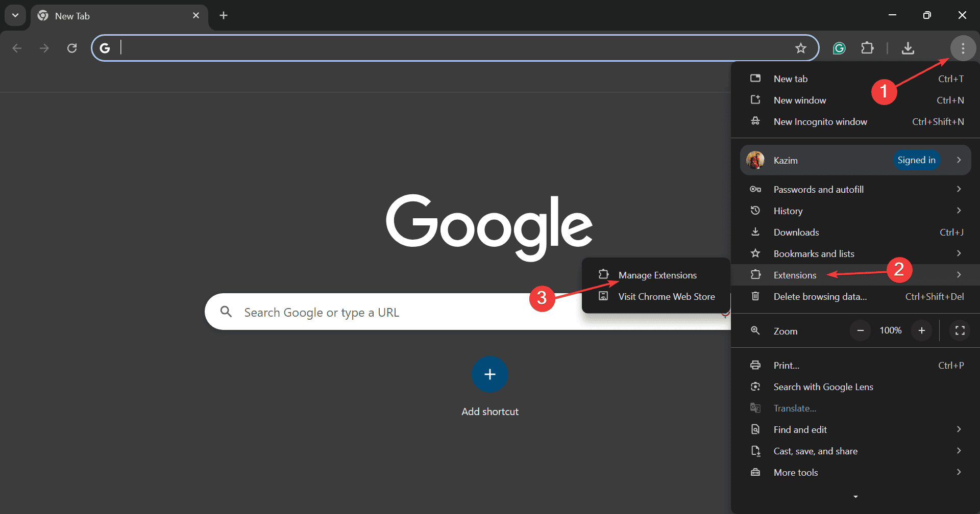
Task: Decrease zoom with minus button
Action: [x=860, y=330]
